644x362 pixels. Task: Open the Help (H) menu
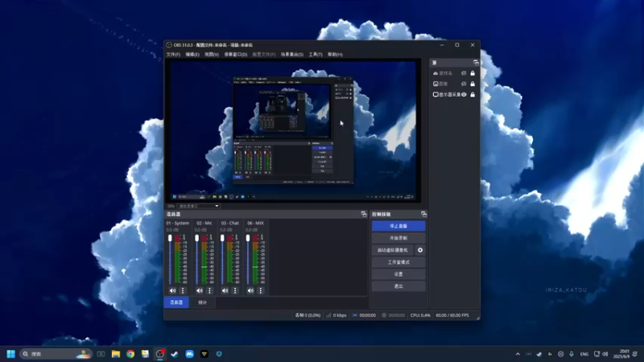coord(335,54)
